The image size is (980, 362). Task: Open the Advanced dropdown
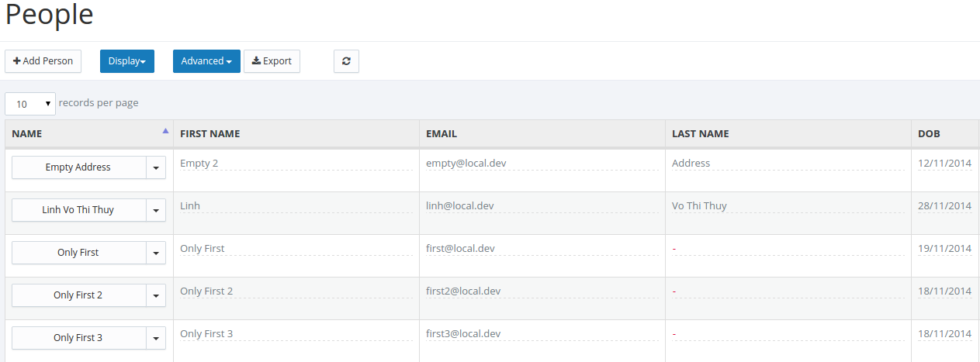tap(206, 61)
